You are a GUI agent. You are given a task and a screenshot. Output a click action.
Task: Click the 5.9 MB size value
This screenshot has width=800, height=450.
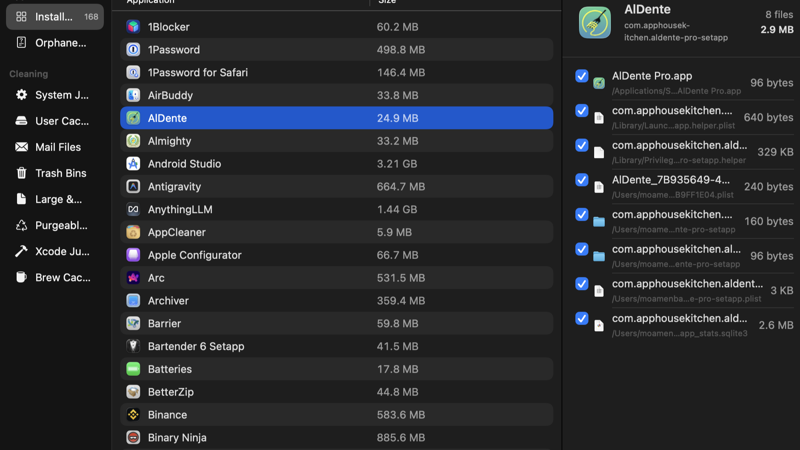[x=394, y=232]
